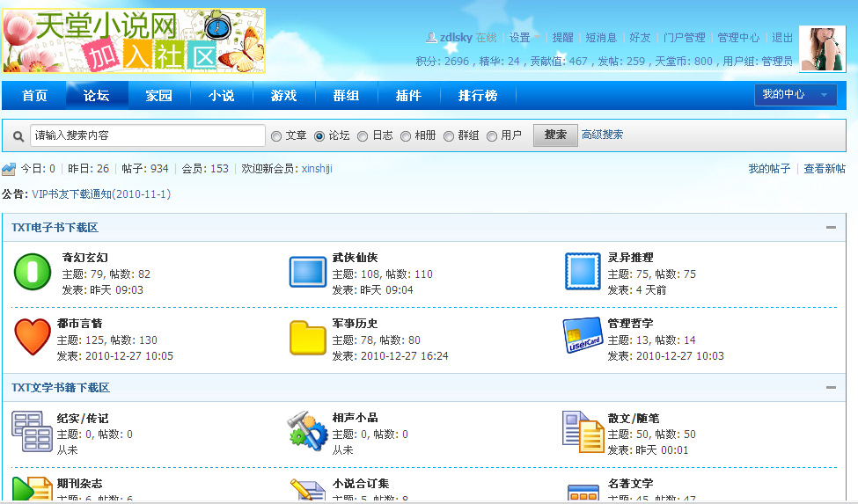The width and height of the screenshot is (858, 504).
Task: Open the user avatar photo
Action: [x=823, y=48]
